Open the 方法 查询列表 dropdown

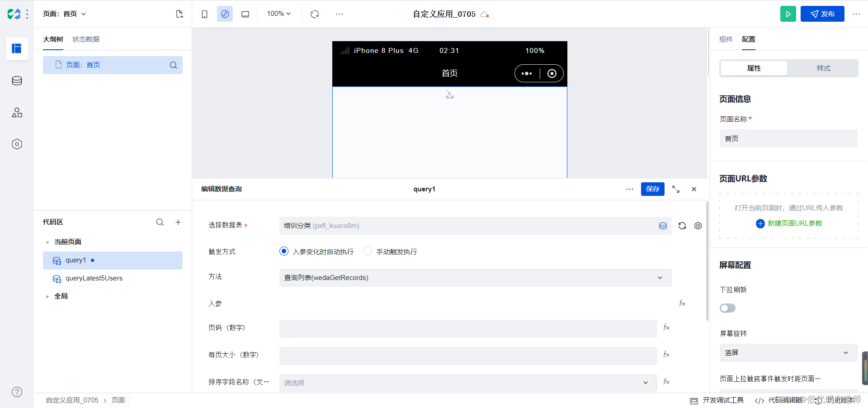pos(475,278)
